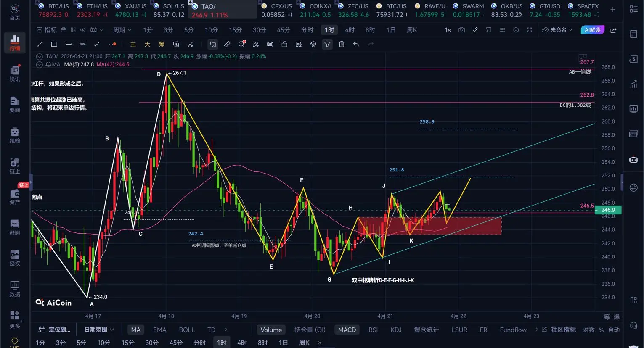Image resolution: width=644 pixels, height=348 pixels.
Task: Open the ruler measurement tool
Action: tap(227, 44)
